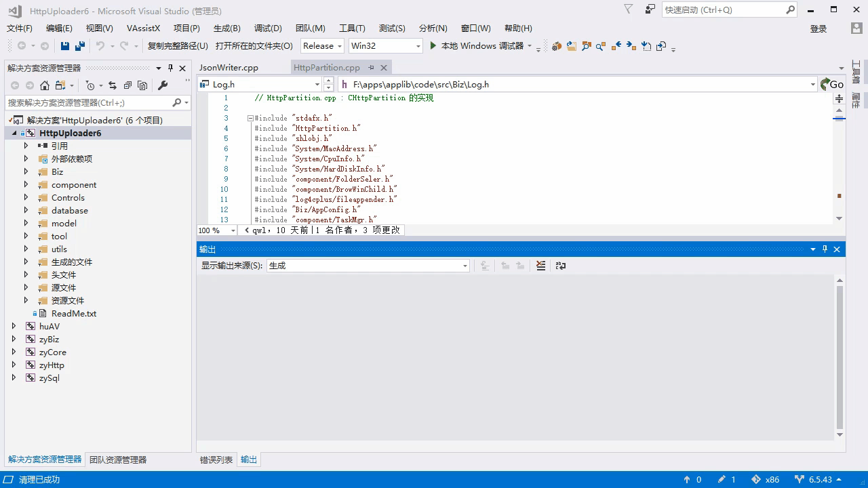Click the account avatar icon
The height and width of the screenshot is (488, 868).
point(857,28)
